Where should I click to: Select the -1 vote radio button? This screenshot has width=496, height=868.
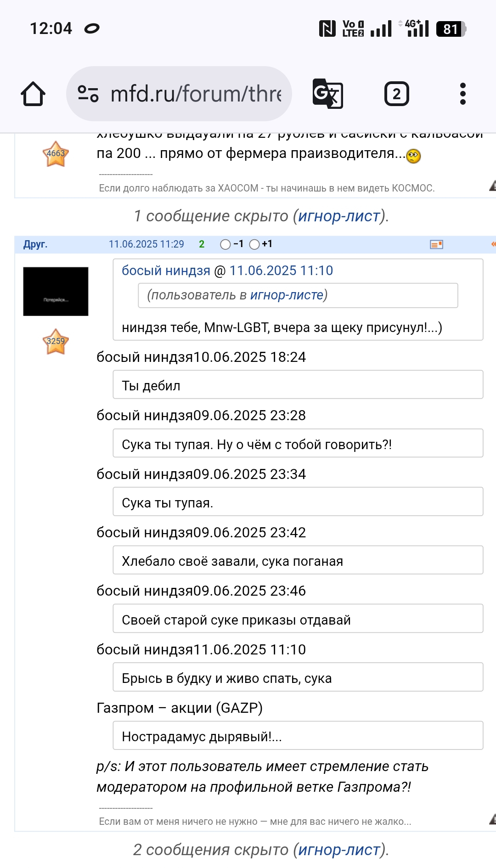coord(225,244)
